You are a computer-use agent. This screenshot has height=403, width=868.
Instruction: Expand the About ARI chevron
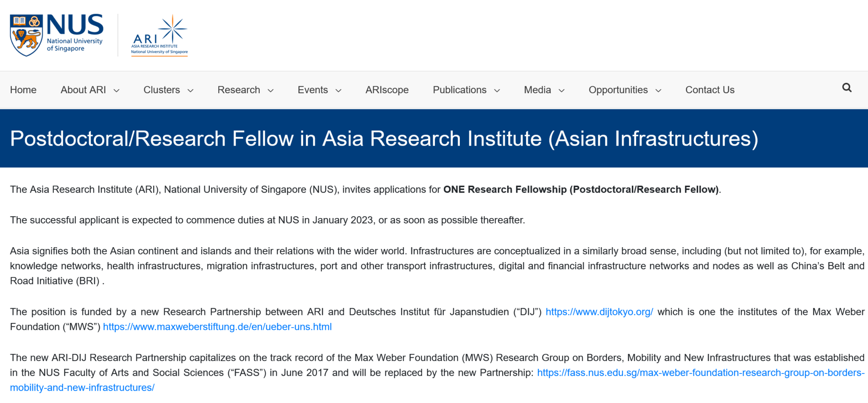pyautogui.click(x=117, y=91)
